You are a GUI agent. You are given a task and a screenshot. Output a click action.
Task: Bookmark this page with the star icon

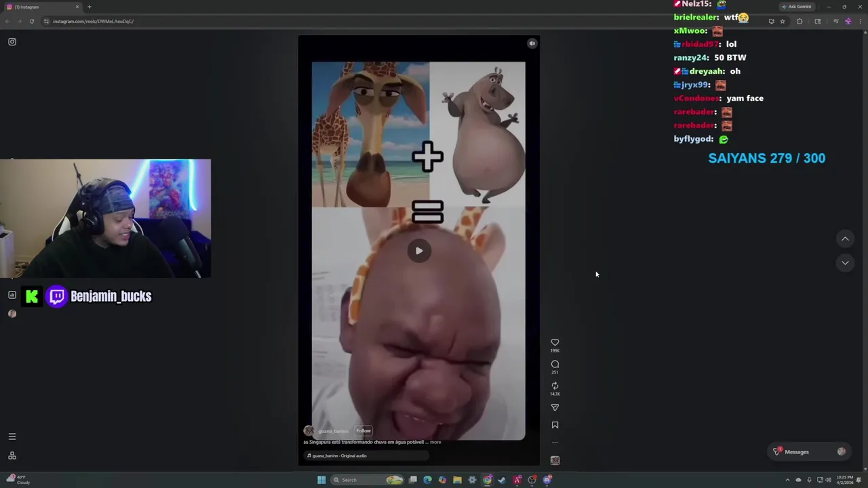[783, 22]
